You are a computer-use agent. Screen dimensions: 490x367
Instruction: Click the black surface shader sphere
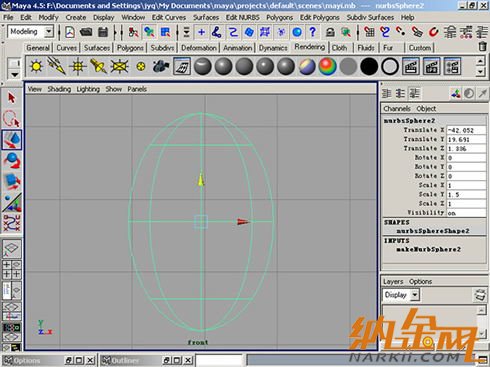(369, 66)
